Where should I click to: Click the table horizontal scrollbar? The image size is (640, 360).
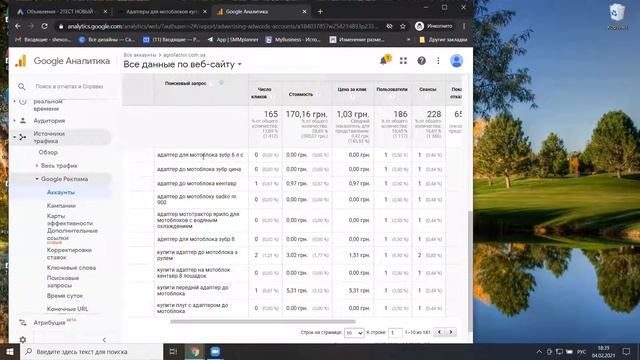(262, 322)
